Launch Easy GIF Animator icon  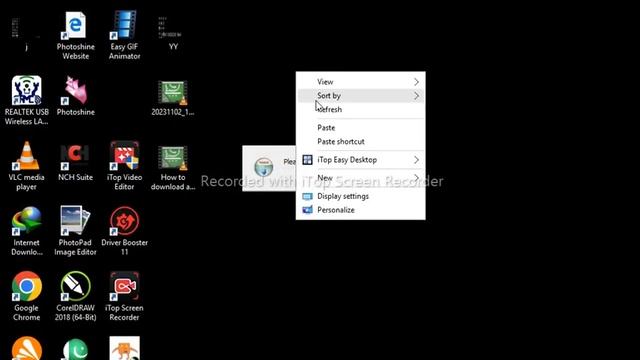[124, 36]
